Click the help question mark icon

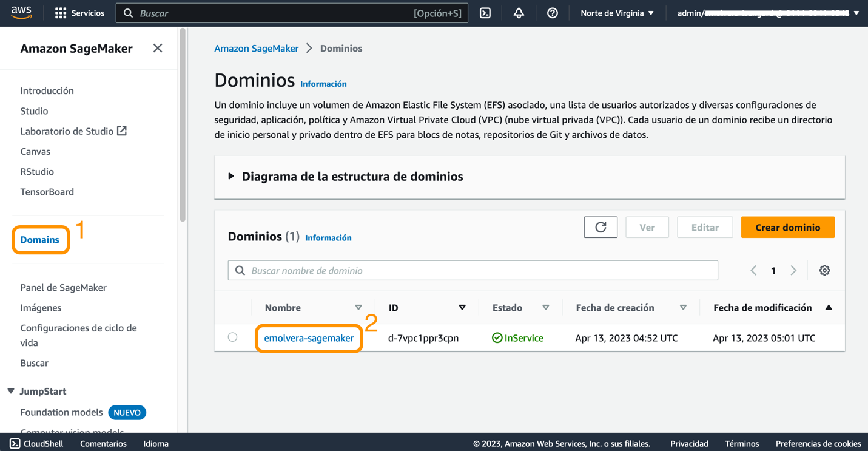[552, 13]
